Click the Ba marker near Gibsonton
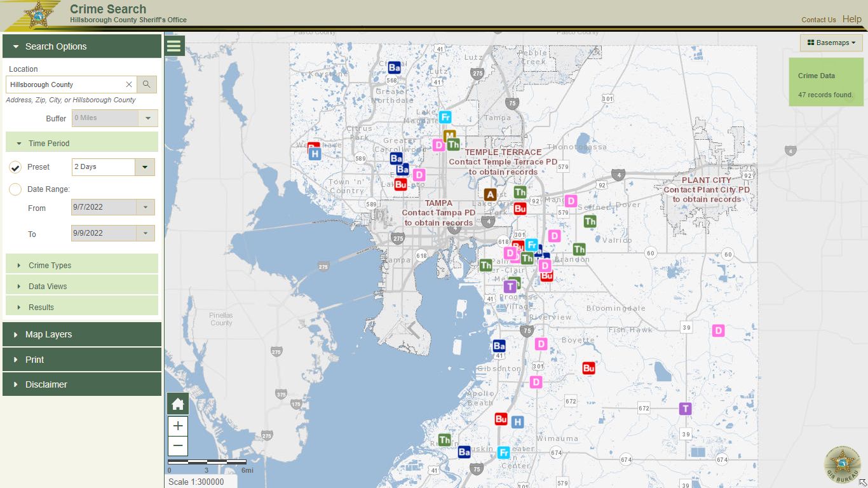Viewport: 868px width, 488px height. (499, 346)
